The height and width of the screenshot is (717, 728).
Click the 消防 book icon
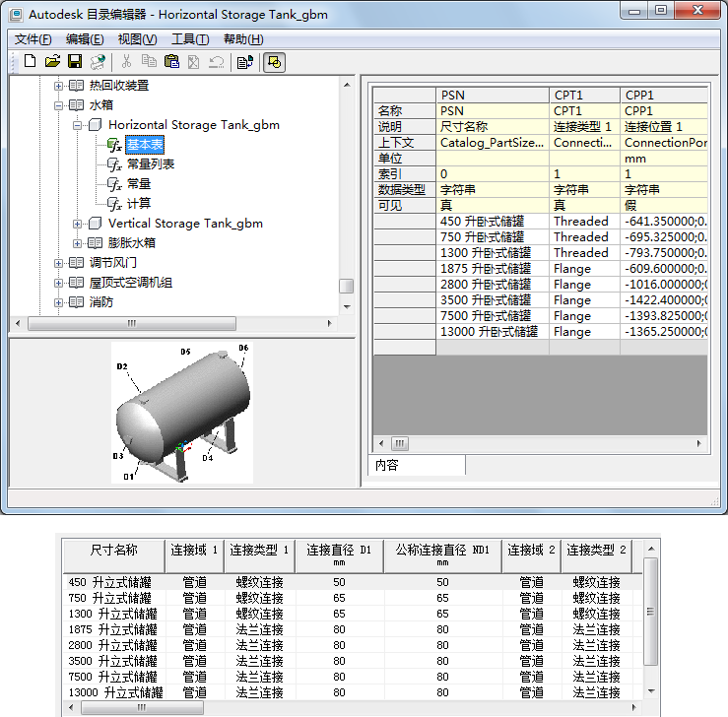(76, 302)
